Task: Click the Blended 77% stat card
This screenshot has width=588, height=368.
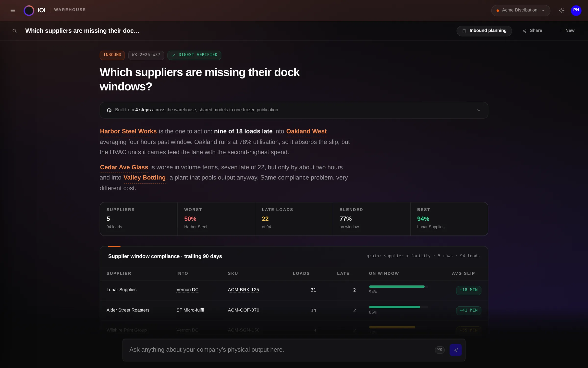Action: click(372, 219)
